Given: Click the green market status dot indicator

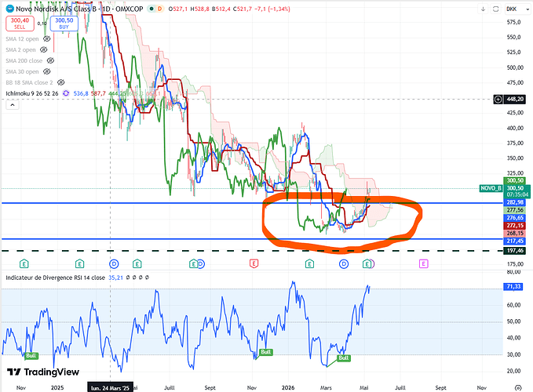Looking at the screenshot, I should (x=152, y=9).
